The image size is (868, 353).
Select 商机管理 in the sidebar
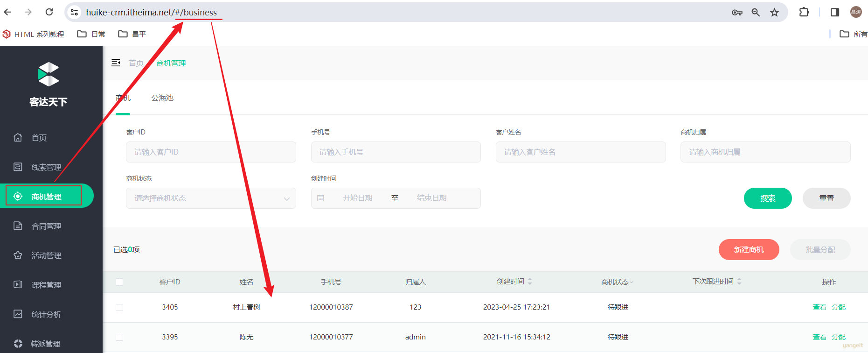[47, 196]
